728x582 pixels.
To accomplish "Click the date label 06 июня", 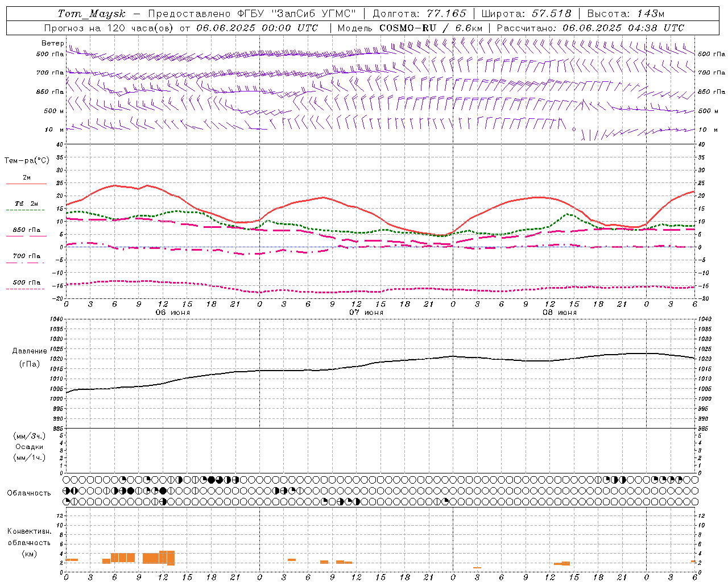I will pos(173,313).
